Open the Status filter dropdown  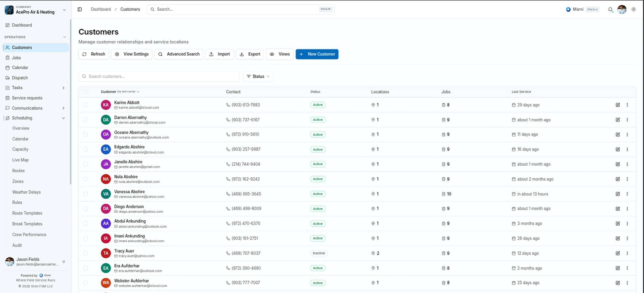coord(258,76)
